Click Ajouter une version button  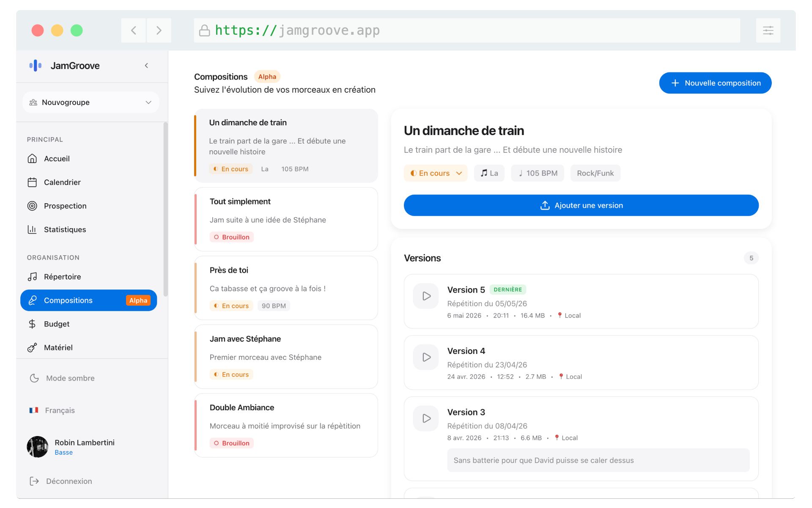pos(581,205)
